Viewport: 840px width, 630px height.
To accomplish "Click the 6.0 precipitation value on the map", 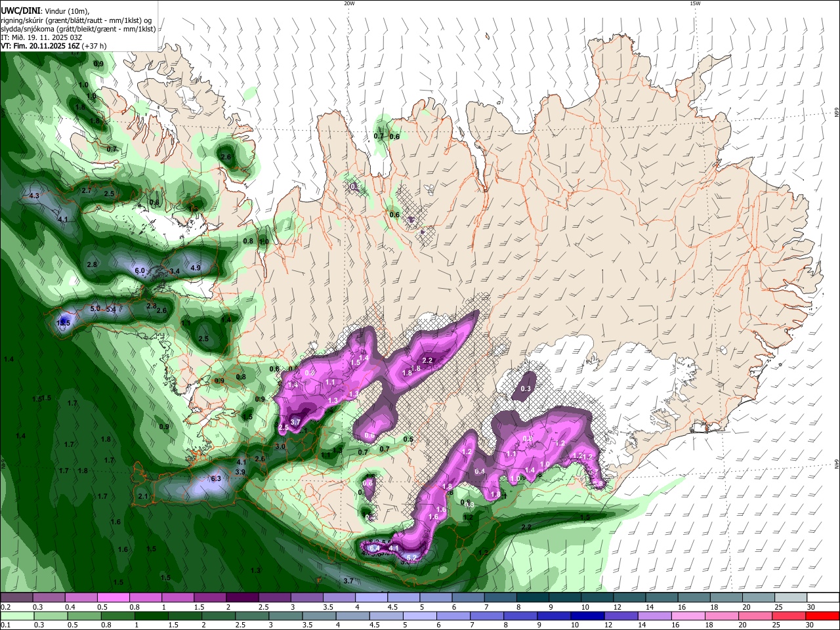I will tap(140, 270).
